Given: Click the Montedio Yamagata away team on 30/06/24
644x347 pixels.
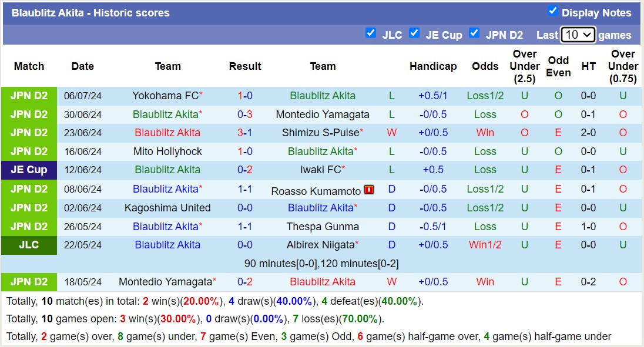Looking at the screenshot, I should (x=323, y=114).
